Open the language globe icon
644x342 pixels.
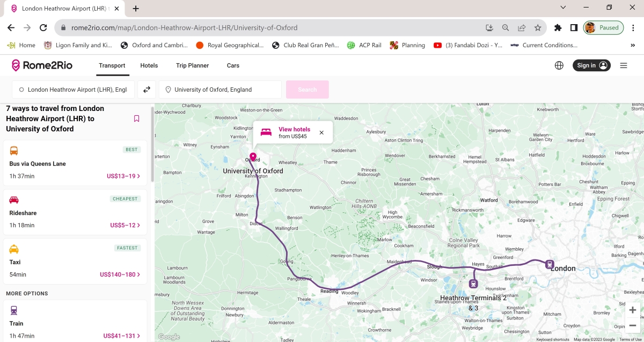(559, 65)
